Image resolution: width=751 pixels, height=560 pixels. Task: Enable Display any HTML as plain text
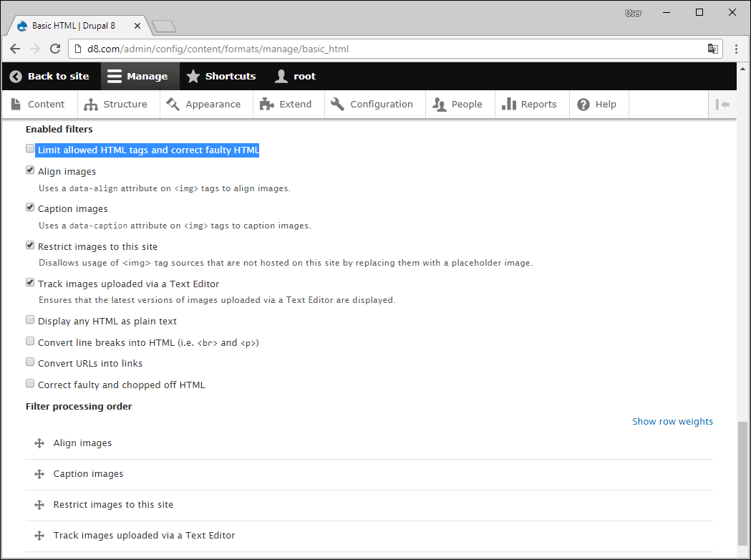coord(30,320)
